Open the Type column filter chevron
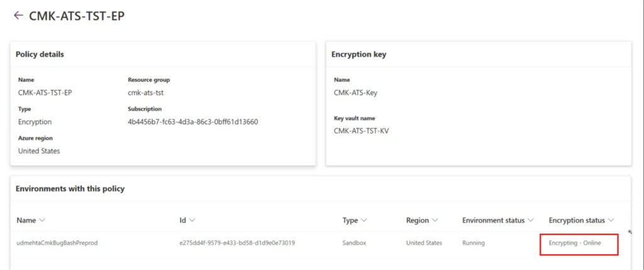The width and height of the screenshot is (644, 270). point(364,220)
